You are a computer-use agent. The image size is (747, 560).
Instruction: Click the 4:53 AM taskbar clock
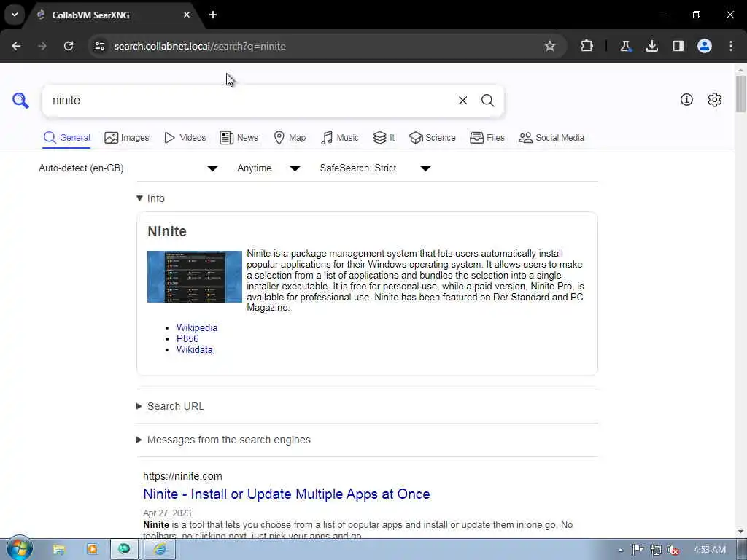coord(709,550)
